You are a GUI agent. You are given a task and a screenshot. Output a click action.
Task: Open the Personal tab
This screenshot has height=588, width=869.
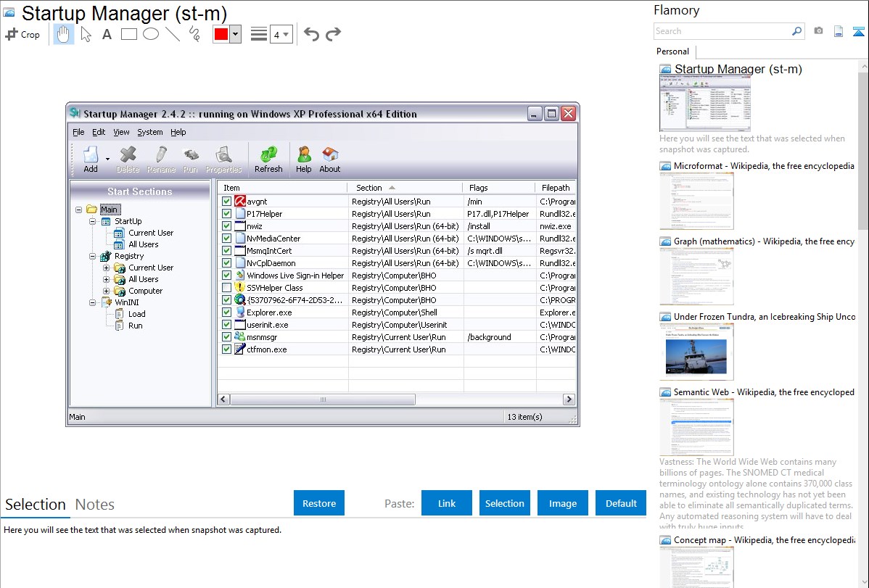coord(672,51)
